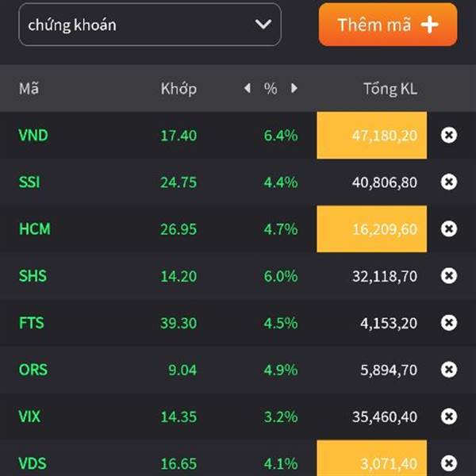Sort by Mã column header

click(29, 89)
